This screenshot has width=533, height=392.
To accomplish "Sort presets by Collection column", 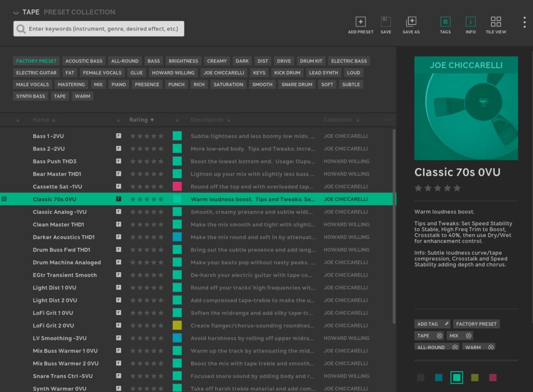I will tap(340, 120).
